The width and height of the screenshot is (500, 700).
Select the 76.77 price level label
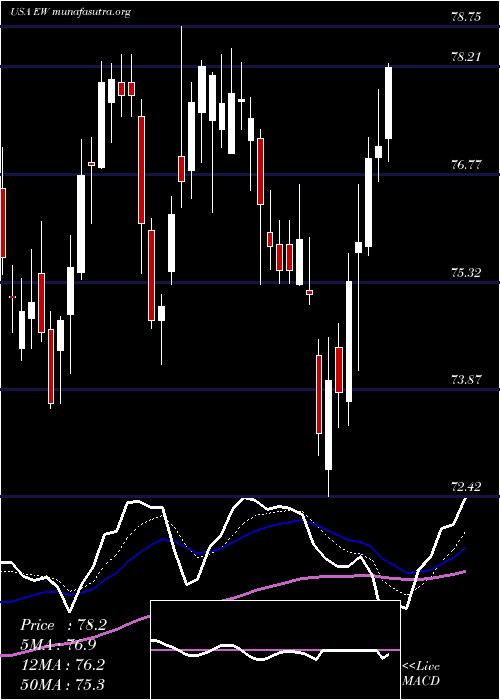click(466, 165)
